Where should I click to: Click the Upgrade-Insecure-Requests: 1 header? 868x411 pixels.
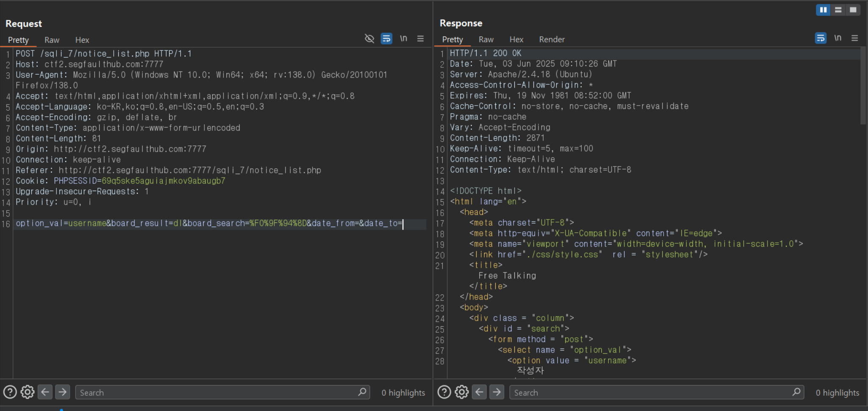coord(82,192)
